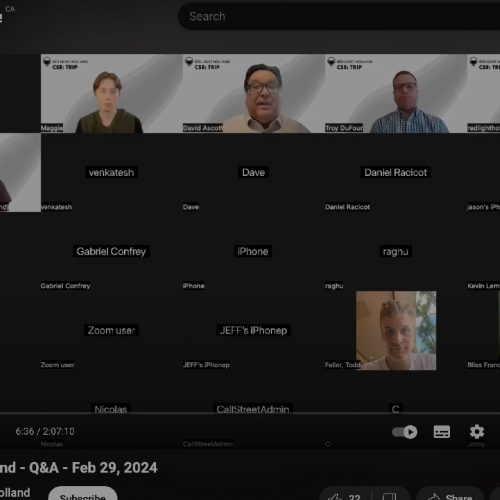Click the single letter C participant label
Viewport: 500px width, 500px height.
396,409
